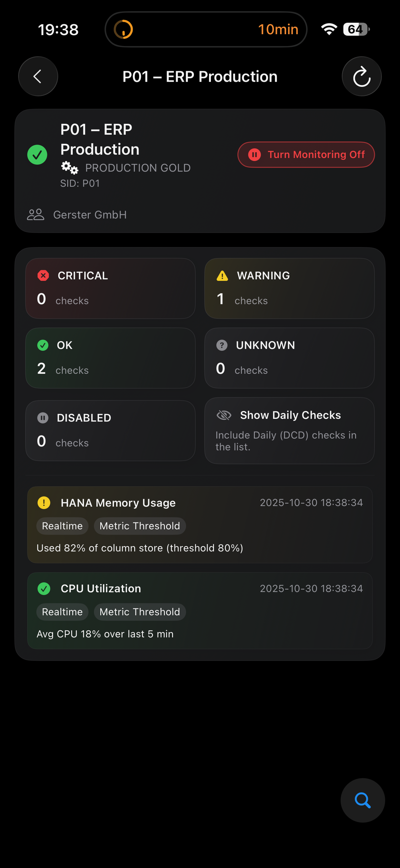Screen dimensions: 400x868
Task: Tap the 10min timer in the Dynamic Island
Action: pyautogui.click(x=278, y=29)
